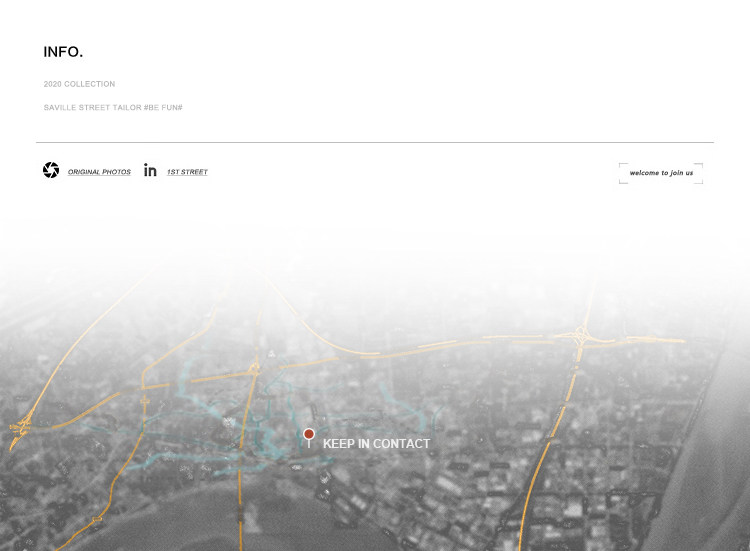The height and width of the screenshot is (551, 750).
Task: Click the camera shutter icon
Action: tap(51, 170)
